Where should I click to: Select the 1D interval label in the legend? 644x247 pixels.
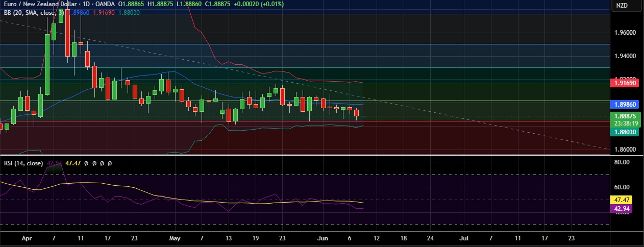coord(86,5)
